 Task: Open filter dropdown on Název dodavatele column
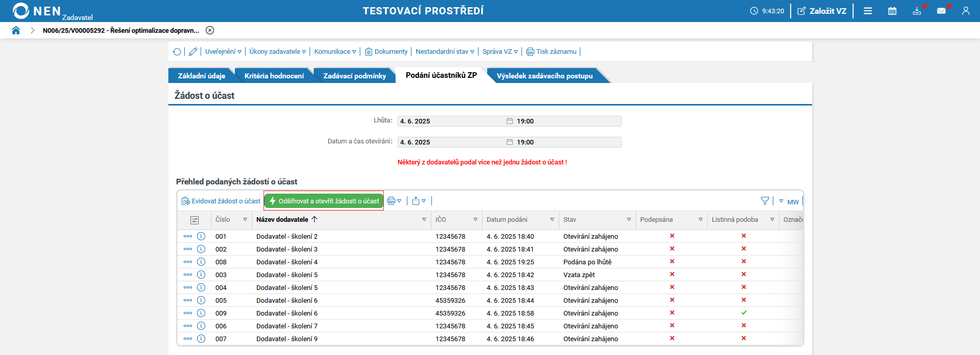point(424,220)
